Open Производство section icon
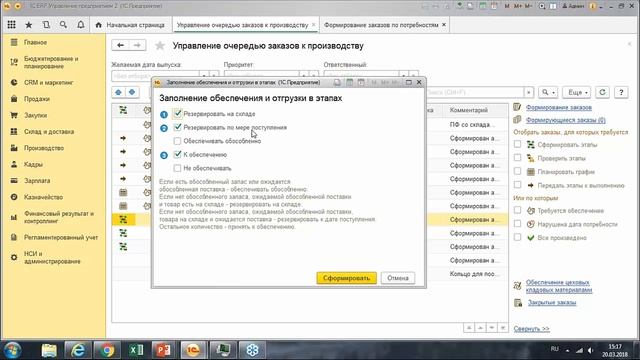 tap(14, 148)
